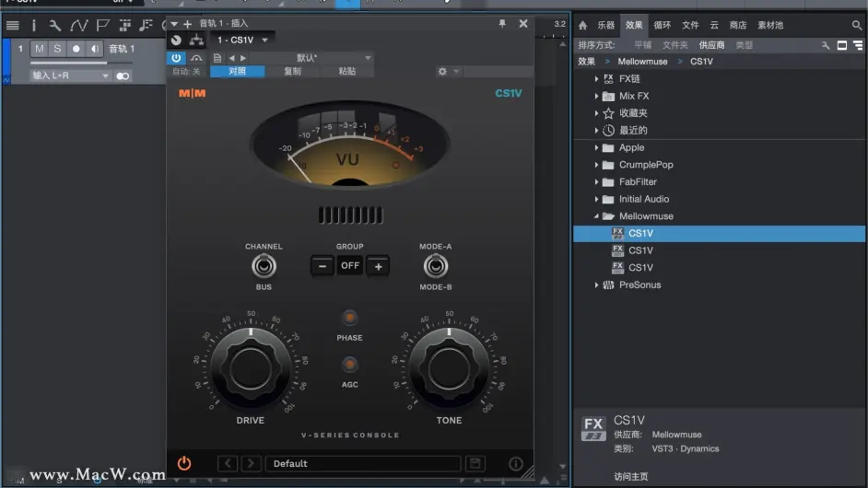Flip the MODE-A/MODE-B switch
Viewport: 868px width, 488px height.
pyautogui.click(x=436, y=266)
